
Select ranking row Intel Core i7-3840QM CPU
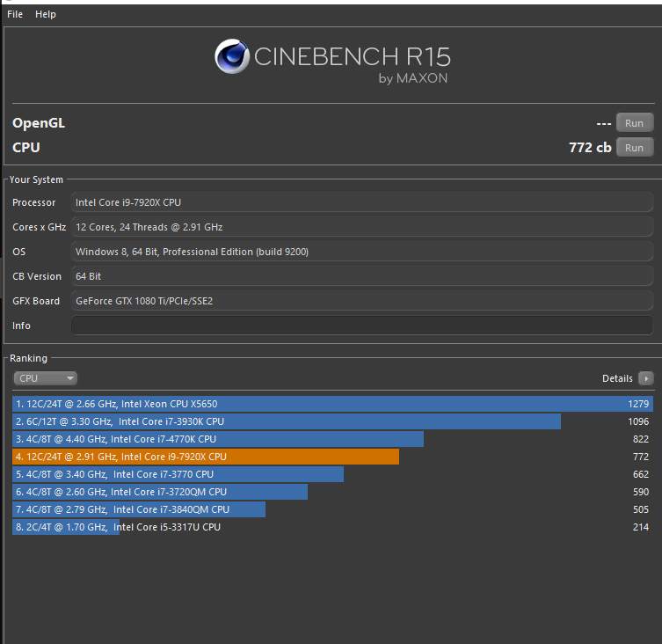[x=332, y=509]
